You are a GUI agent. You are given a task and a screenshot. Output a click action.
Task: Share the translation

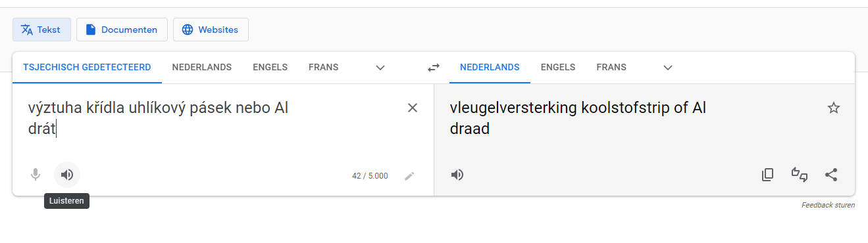[x=831, y=175]
